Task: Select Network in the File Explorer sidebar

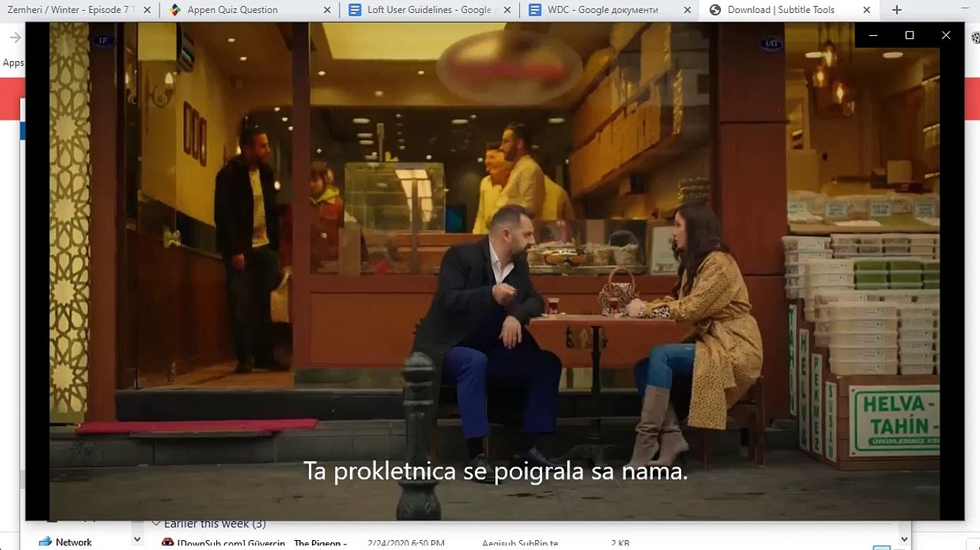Action: [73, 542]
